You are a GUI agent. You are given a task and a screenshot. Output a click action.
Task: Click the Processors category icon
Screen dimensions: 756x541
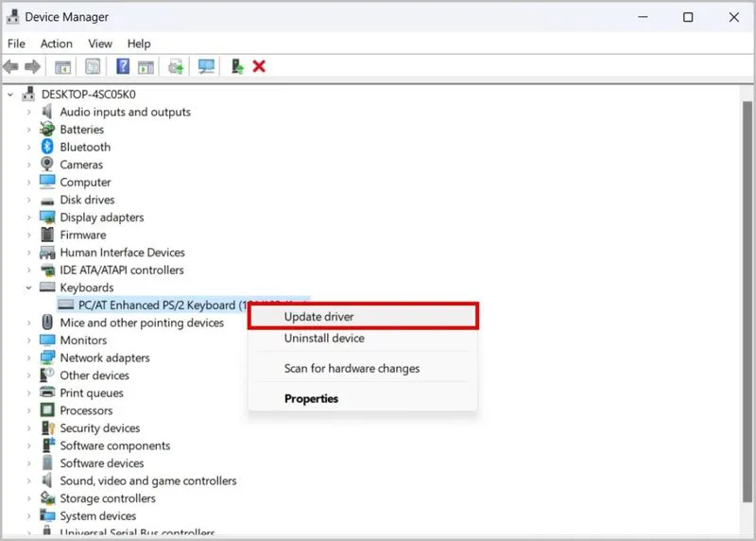coord(47,410)
